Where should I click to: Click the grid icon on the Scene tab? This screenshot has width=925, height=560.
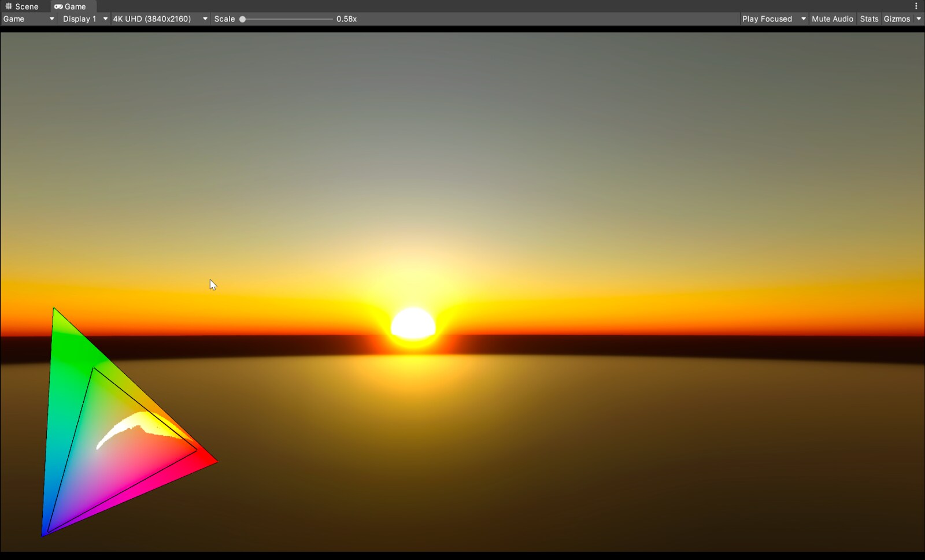(x=9, y=6)
